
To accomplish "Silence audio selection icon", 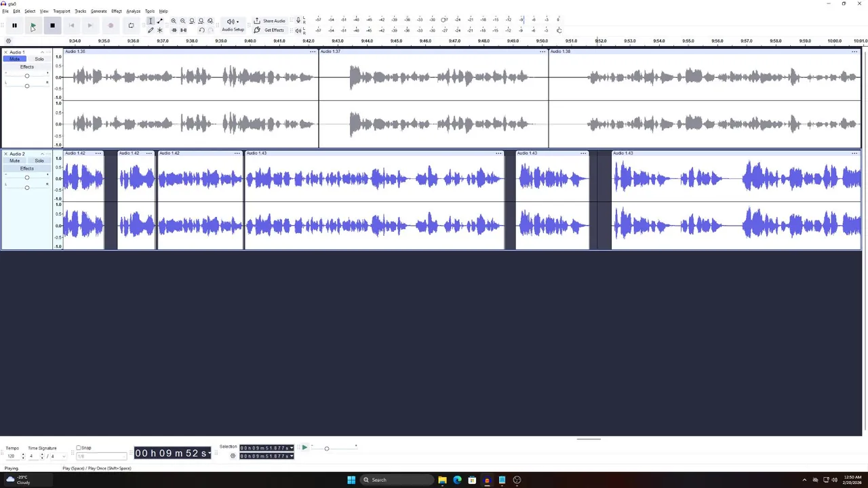I will pos(183,30).
